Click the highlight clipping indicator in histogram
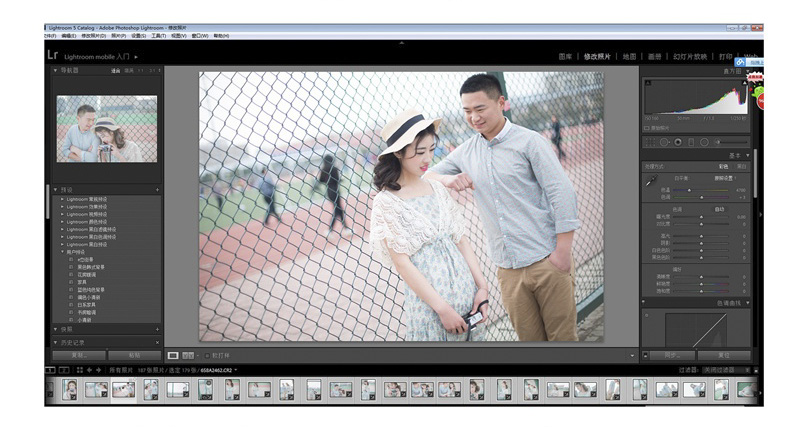This screenshot has height=427, width=800. (744, 83)
